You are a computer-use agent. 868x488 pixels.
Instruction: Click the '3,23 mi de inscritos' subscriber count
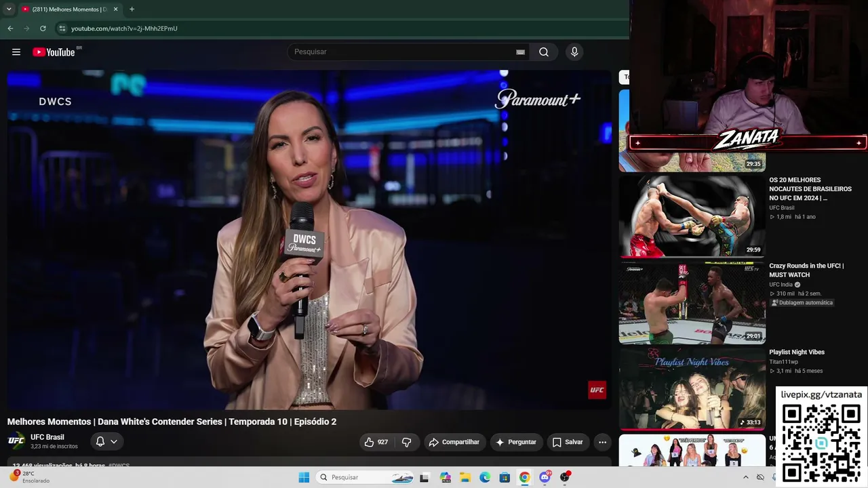coord(54,447)
